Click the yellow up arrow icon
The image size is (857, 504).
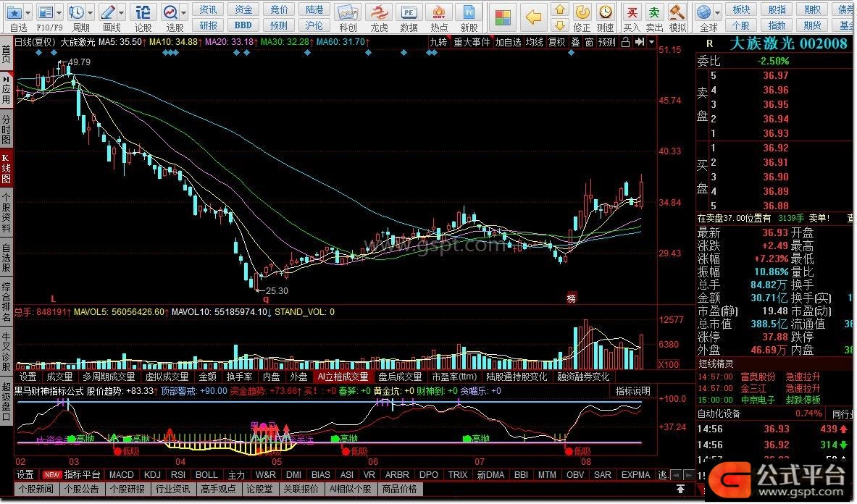click(559, 9)
